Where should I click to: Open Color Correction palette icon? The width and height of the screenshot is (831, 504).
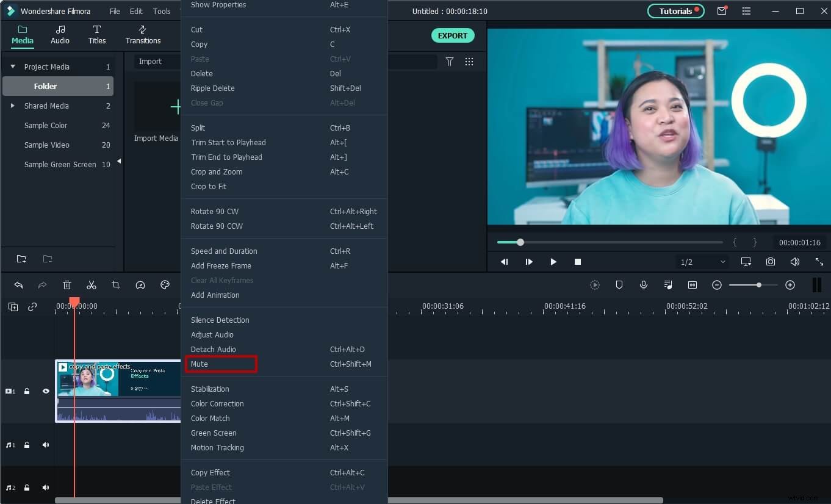coord(164,285)
